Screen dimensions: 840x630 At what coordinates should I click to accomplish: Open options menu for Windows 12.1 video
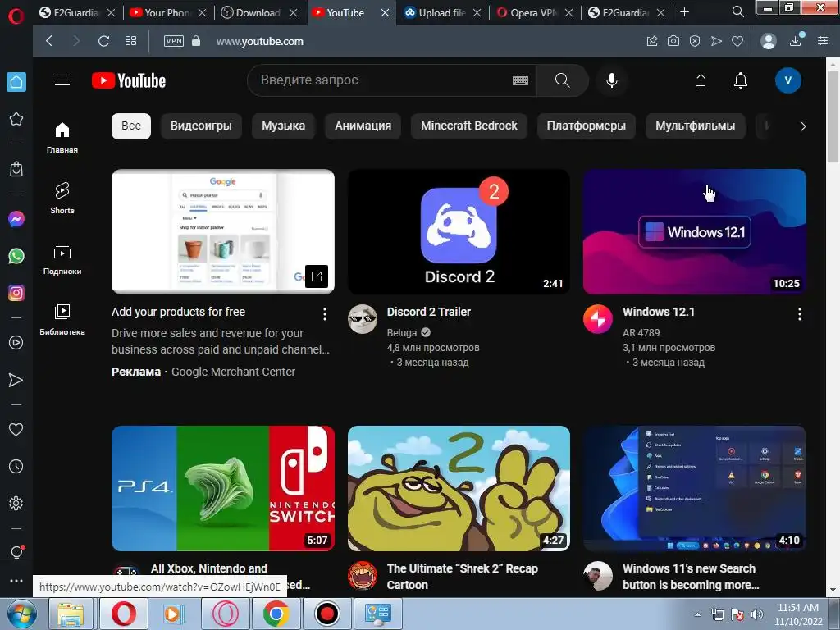tap(799, 314)
